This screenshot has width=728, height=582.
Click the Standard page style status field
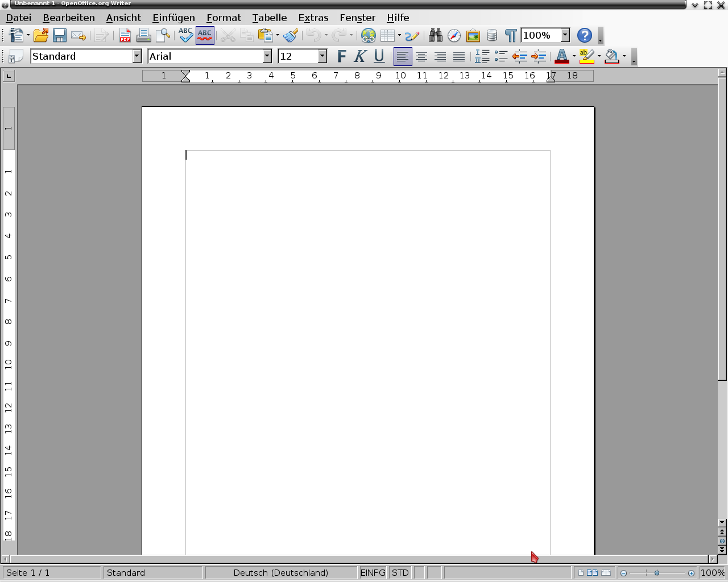(x=153, y=572)
